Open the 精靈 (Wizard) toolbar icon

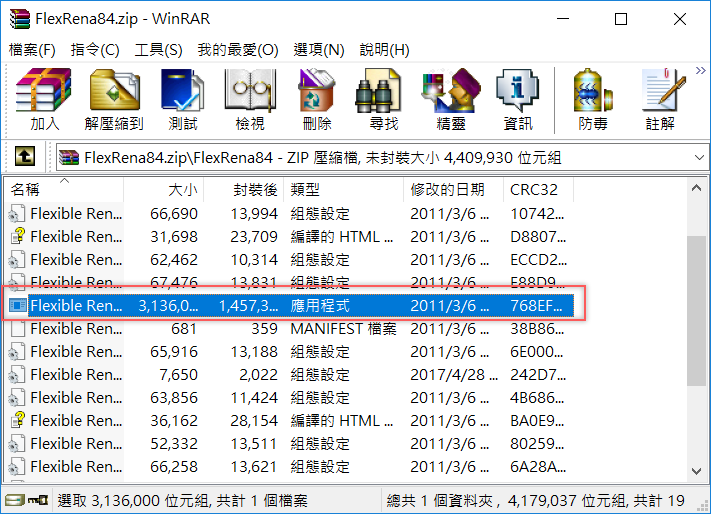(450, 99)
